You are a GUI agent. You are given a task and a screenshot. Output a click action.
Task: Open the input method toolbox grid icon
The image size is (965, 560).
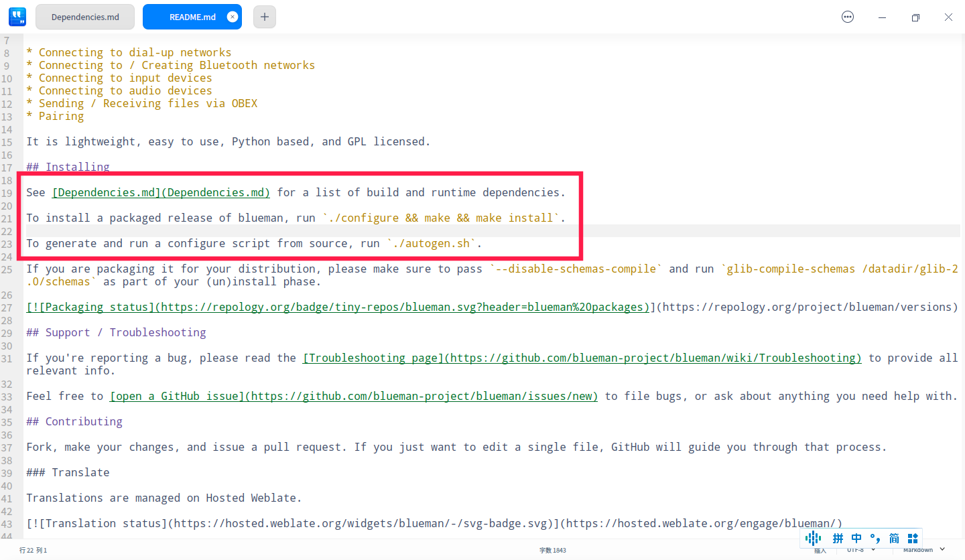[912, 538]
